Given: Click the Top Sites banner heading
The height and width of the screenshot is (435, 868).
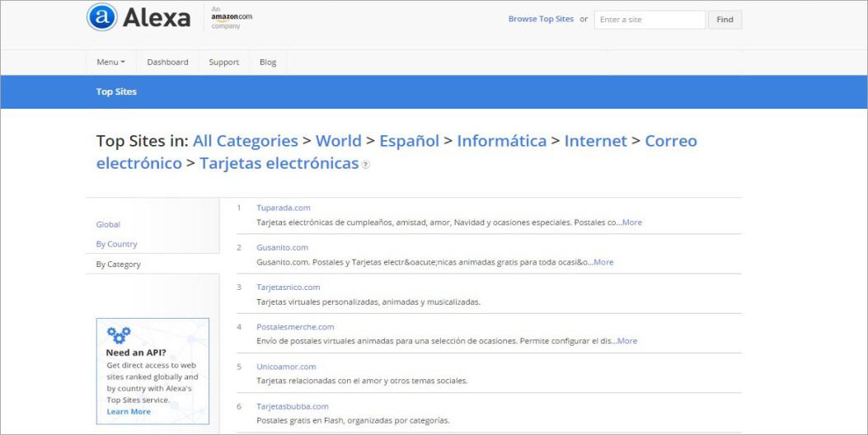Looking at the screenshot, I should click(x=116, y=92).
